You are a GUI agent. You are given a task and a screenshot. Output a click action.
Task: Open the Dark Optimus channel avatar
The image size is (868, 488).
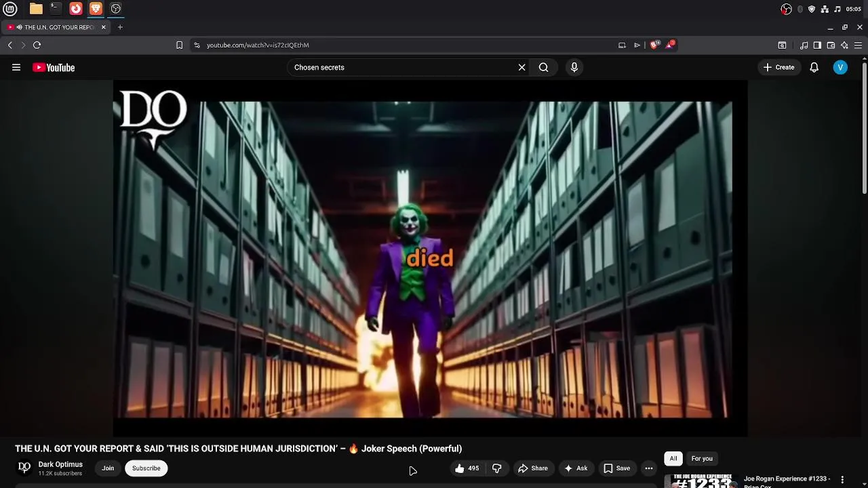point(24,468)
